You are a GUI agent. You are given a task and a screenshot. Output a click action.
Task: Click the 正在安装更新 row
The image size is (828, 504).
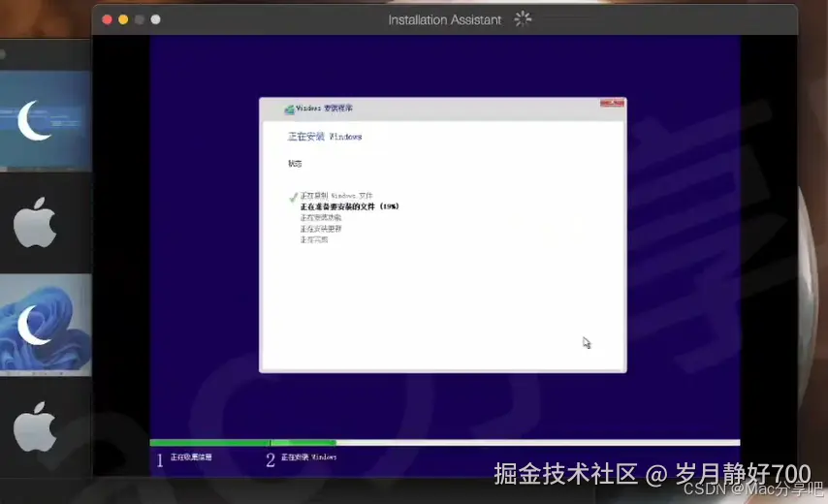pyautogui.click(x=321, y=229)
